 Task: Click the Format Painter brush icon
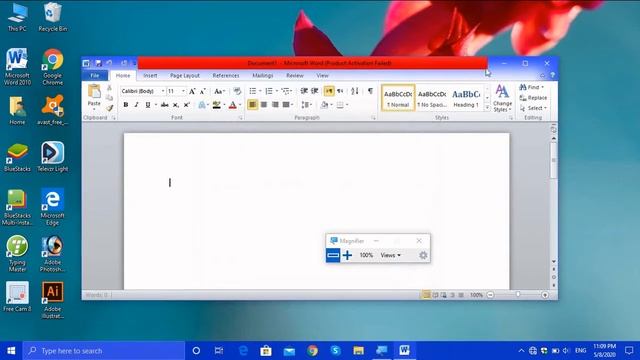[109, 108]
